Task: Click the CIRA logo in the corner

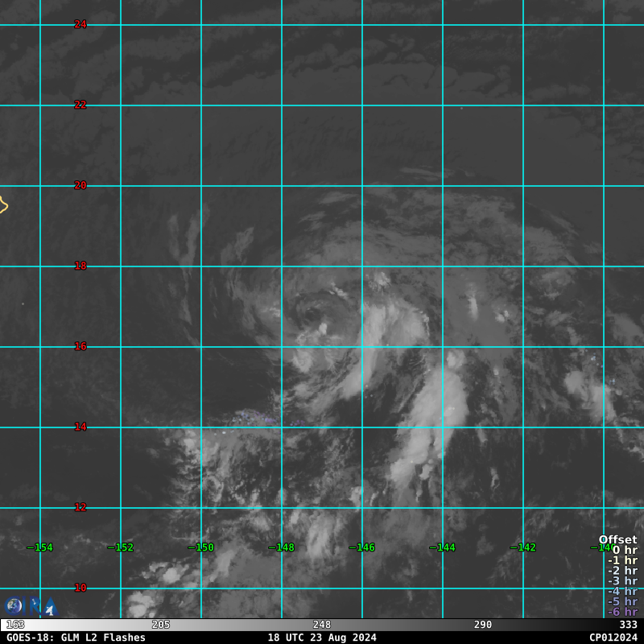Action: (30, 606)
